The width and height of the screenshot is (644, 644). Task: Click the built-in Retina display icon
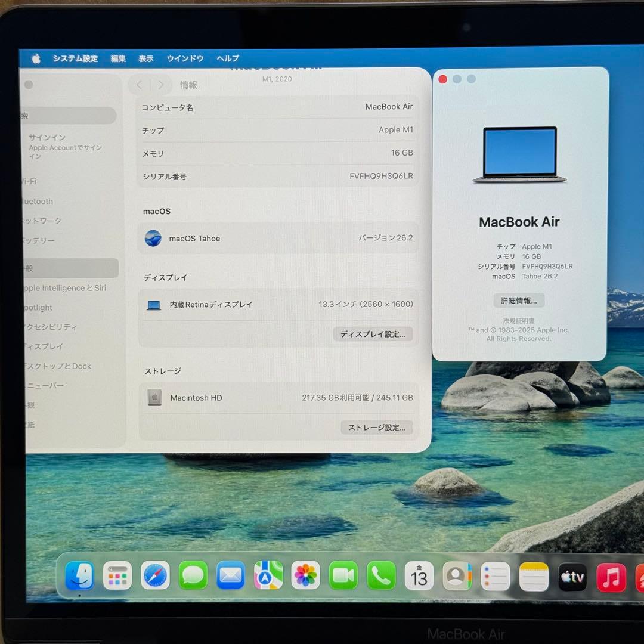coord(154,305)
